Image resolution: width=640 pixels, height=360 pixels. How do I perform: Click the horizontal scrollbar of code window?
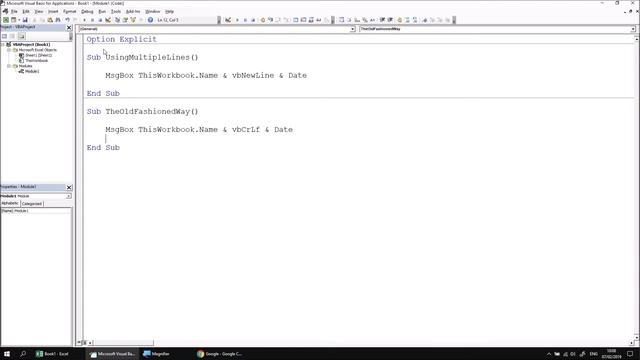coord(124,343)
